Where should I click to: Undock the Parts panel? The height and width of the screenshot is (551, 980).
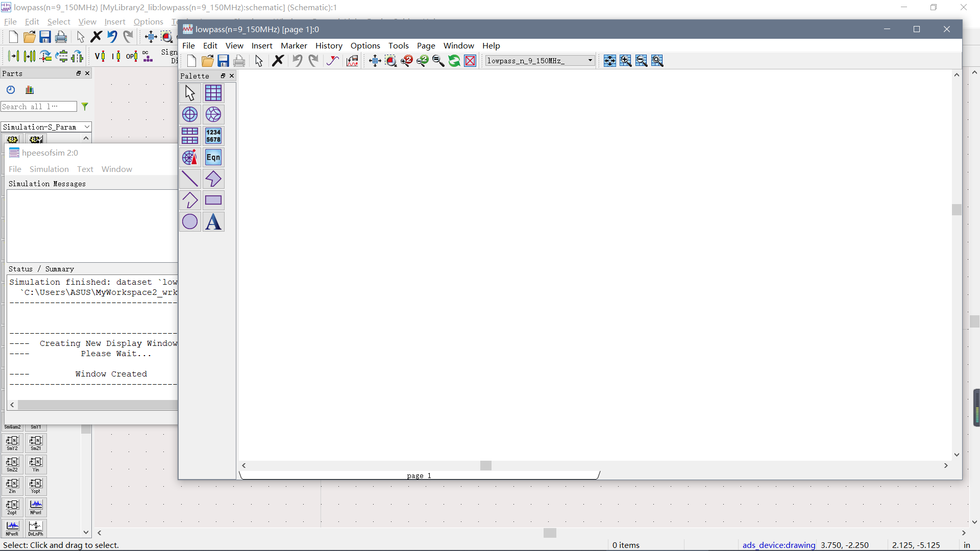[79, 73]
